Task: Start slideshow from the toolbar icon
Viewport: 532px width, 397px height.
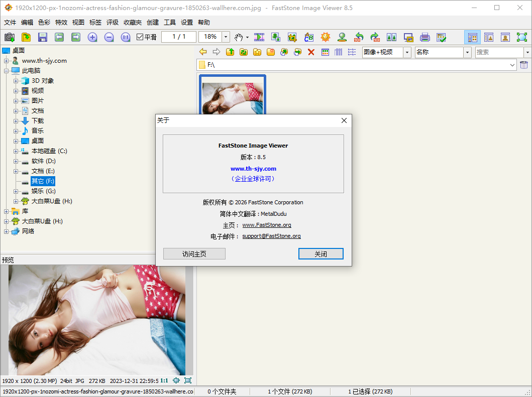Action: tap(259, 37)
